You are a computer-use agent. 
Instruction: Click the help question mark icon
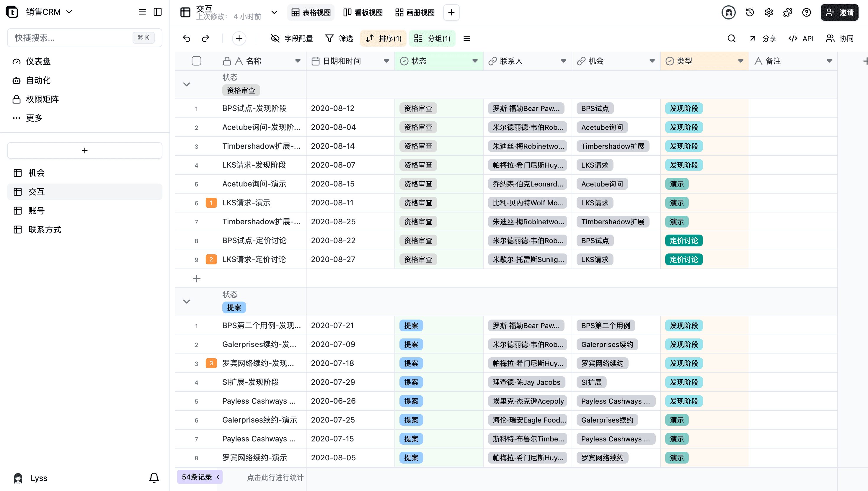coord(806,12)
